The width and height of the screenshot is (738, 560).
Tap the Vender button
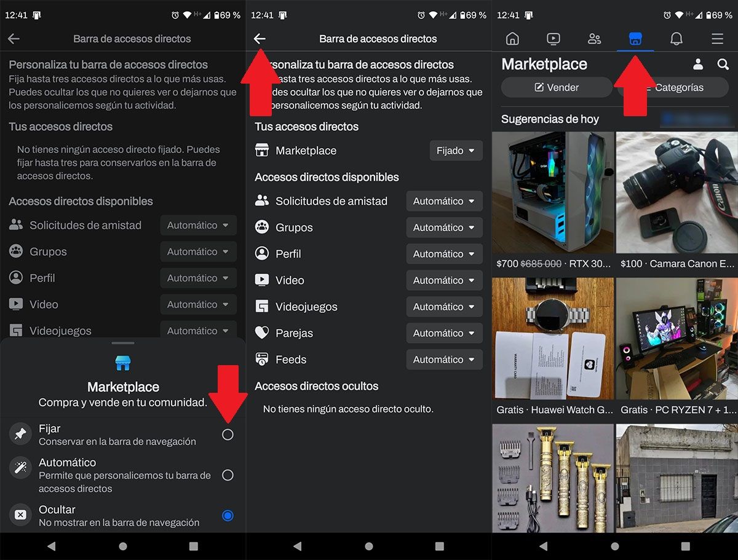click(557, 87)
